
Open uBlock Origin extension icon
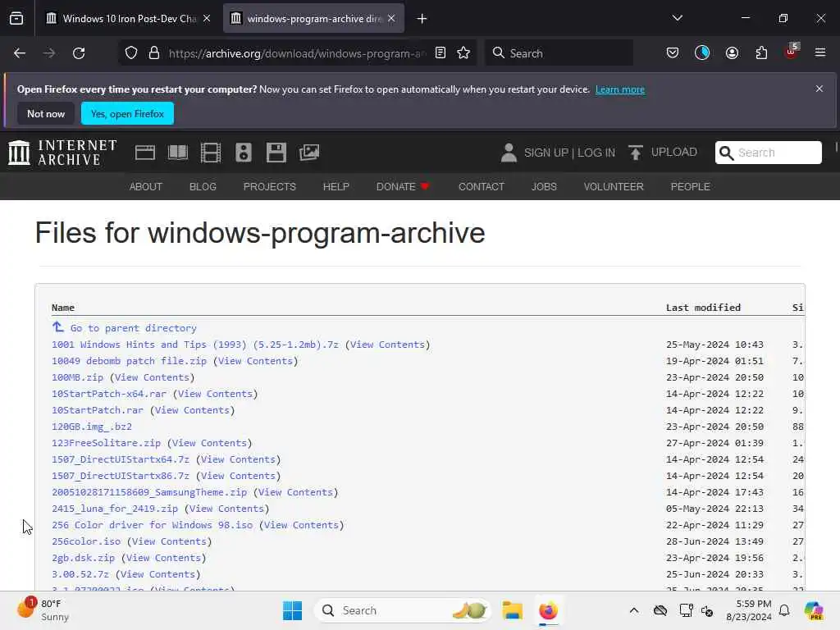[x=792, y=52]
